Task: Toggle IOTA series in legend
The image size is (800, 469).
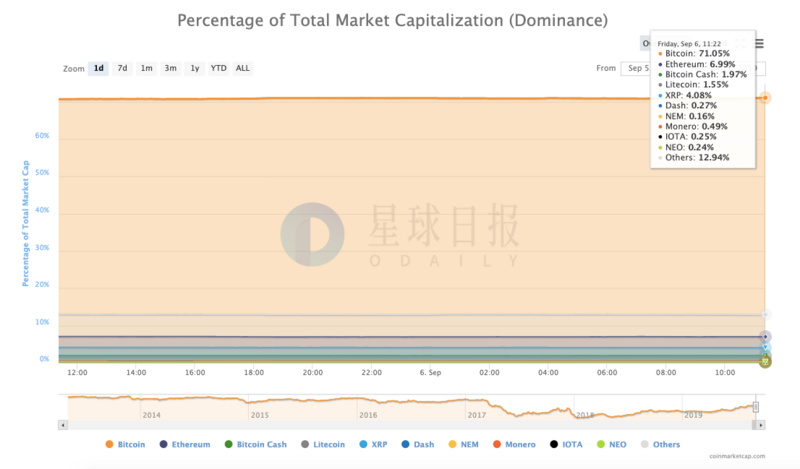Action: coord(566,445)
